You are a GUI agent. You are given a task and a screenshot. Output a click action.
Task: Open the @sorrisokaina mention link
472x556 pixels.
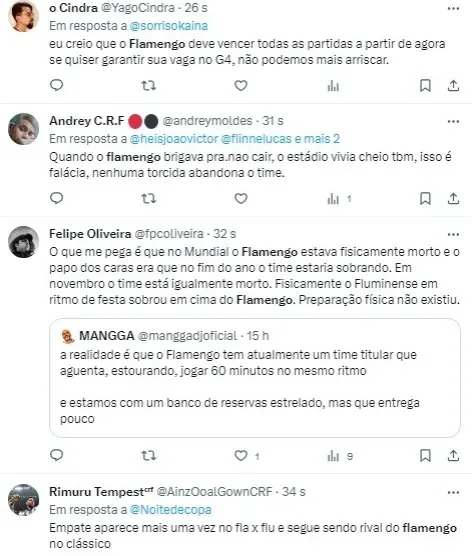pos(169,26)
